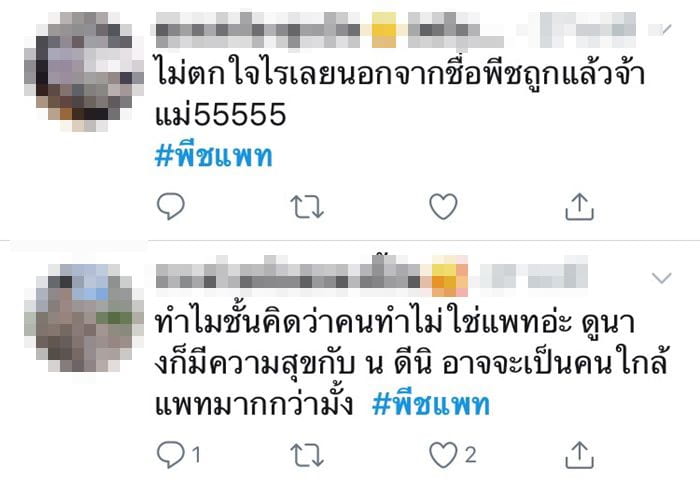Open the blurred display name above the 55555 tweet

click(x=328, y=30)
